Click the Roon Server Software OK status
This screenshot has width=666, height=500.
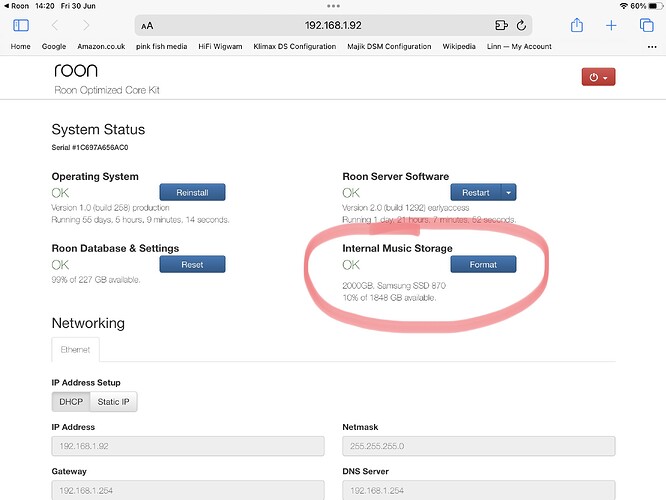[x=351, y=193]
